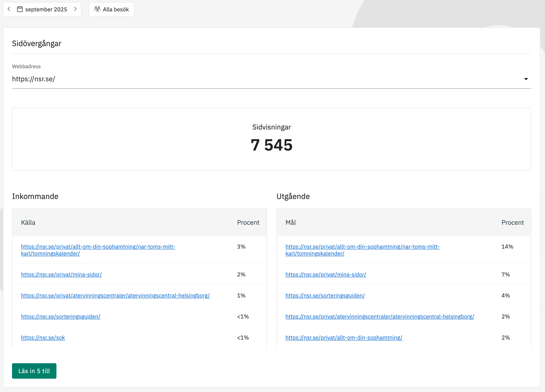Go to next month arrow
Image resolution: width=545 pixels, height=392 pixels.
point(76,9)
